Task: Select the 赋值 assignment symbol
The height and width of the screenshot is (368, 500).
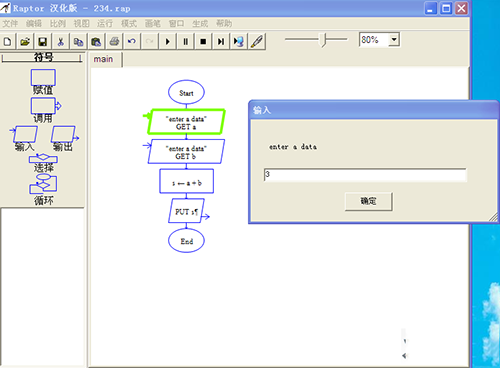Action: click(43, 82)
